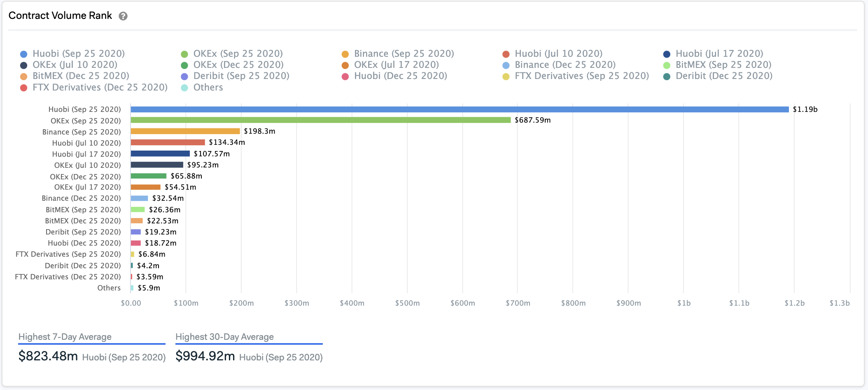Viewport: 868px width, 390px height.
Task: Click the $107.57m value label
Action: coord(212,153)
